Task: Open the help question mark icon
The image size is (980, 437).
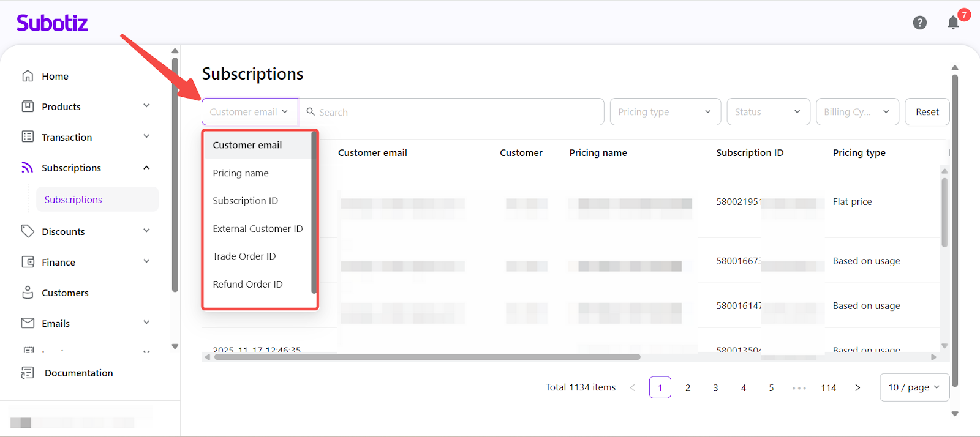Action: click(x=919, y=23)
